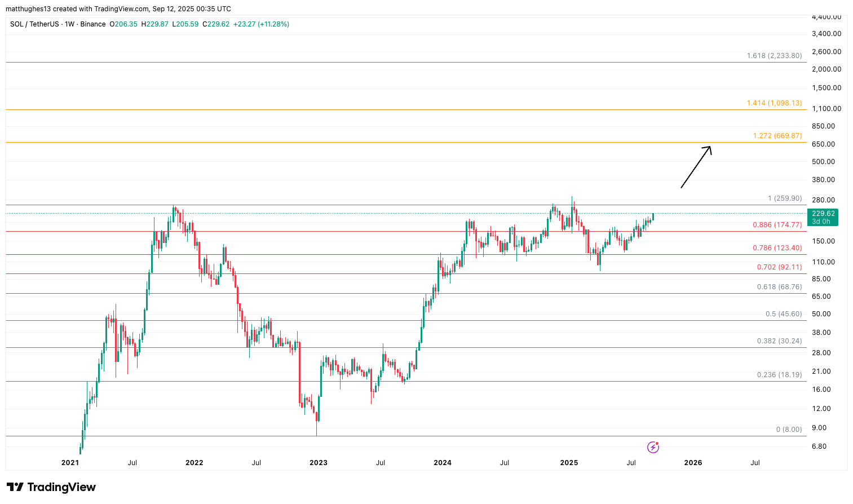Click 500.00 on the price axis
Viewport: 853px width, 504px height.
[x=824, y=162]
